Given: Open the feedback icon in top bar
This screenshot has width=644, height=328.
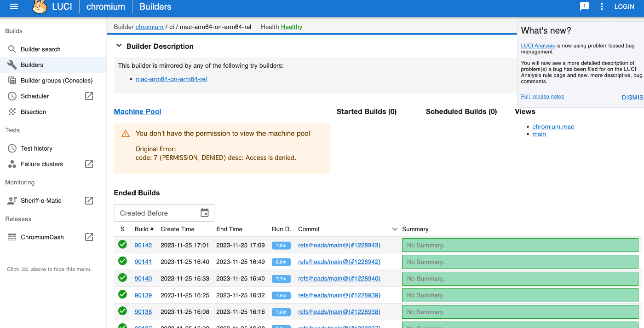Looking at the screenshot, I should [x=584, y=7].
